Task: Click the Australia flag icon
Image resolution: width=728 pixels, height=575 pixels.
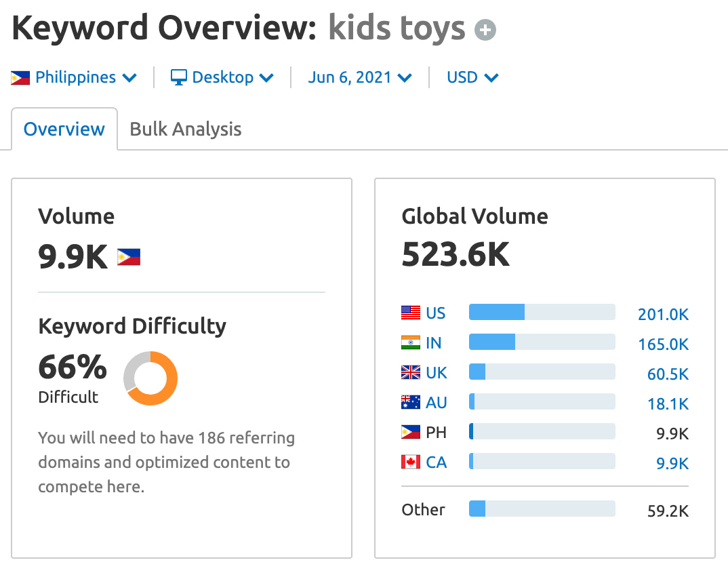Action: point(411,403)
